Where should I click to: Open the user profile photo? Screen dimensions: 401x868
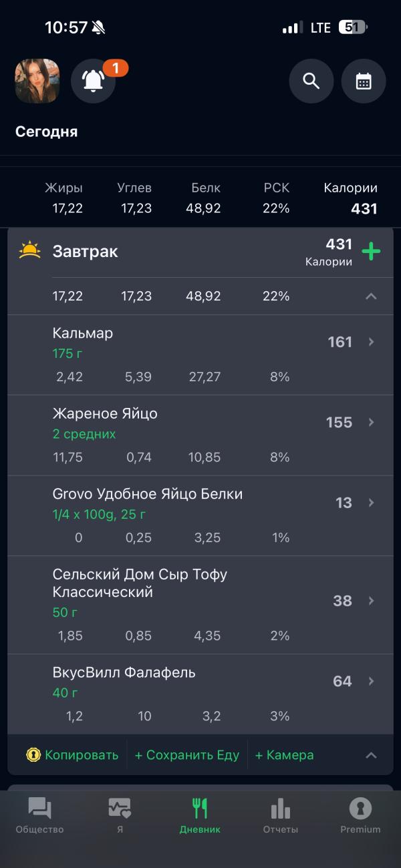point(37,81)
